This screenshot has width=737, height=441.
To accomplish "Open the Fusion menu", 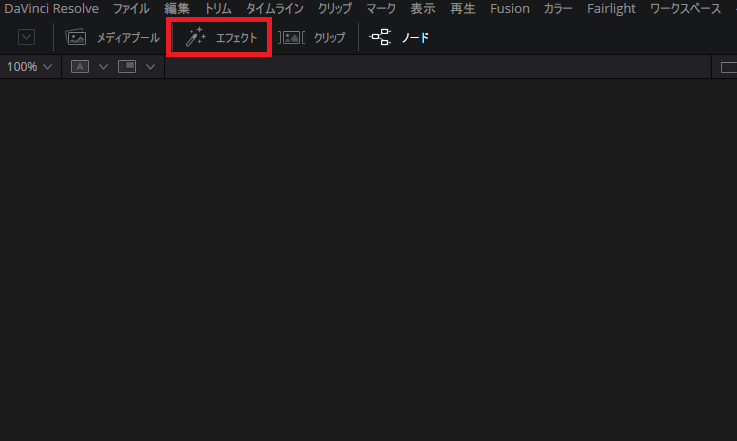I will click(x=510, y=8).
